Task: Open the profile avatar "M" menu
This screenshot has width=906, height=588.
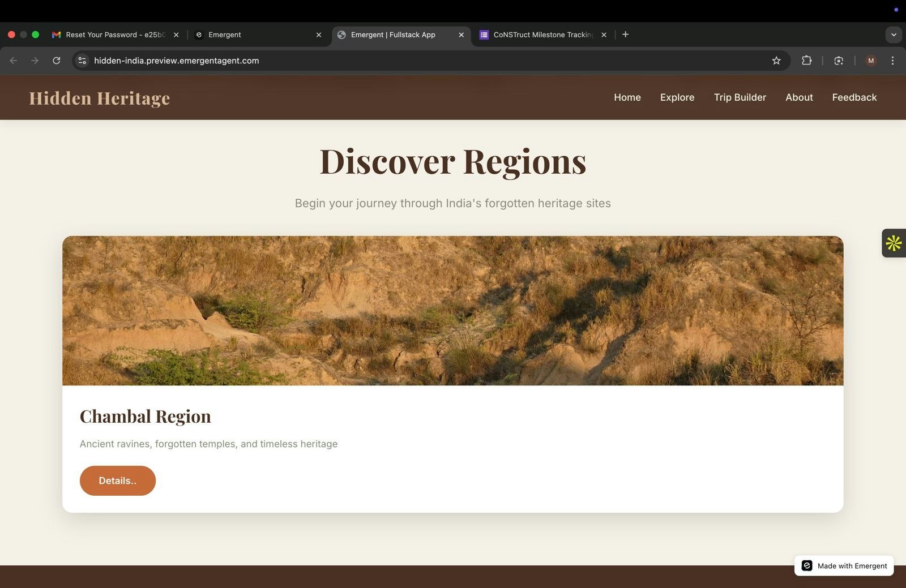Action: pos(870,61)
